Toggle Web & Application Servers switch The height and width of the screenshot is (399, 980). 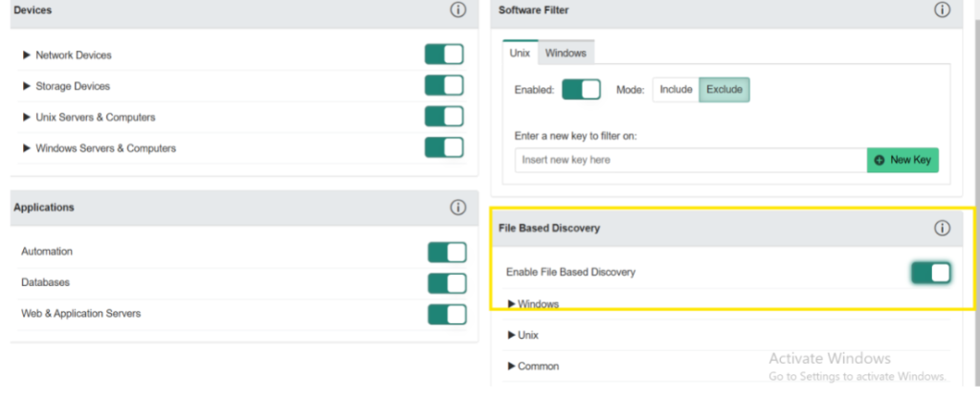click(448, 314)
